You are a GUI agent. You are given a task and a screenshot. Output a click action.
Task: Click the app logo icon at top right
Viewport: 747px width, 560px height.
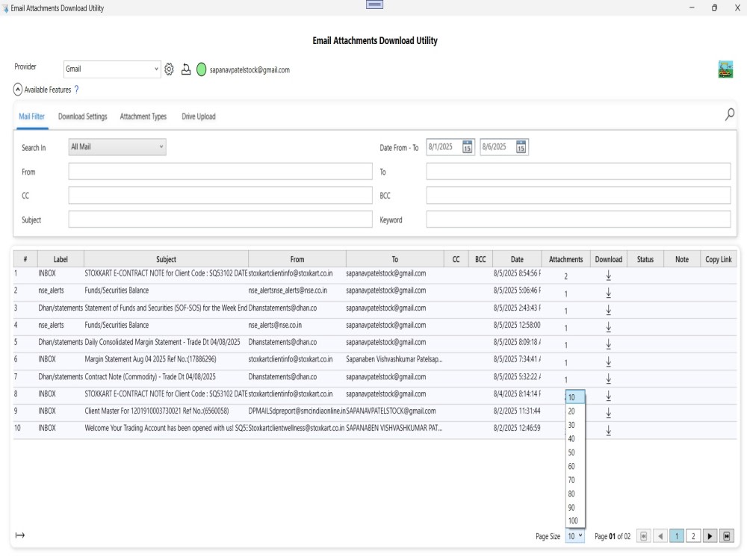click(x=725, y=69)
